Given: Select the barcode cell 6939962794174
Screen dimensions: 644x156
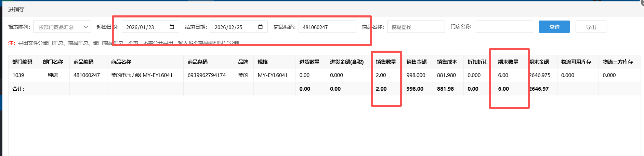Looking at the screenshot, I should 207,75.
